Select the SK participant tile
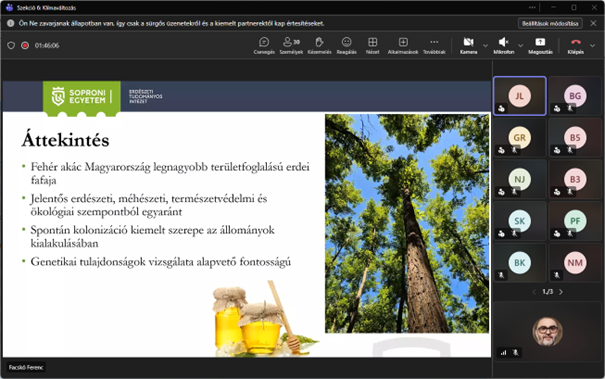The height and width of the screenshot is (379, 605). click(x=520, y=221)
